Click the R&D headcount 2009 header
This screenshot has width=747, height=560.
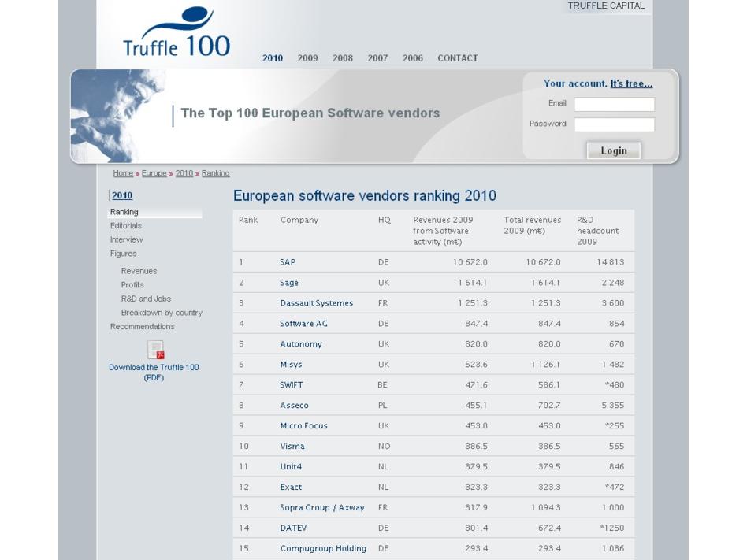pyautogui.click(x=597, y=231)
